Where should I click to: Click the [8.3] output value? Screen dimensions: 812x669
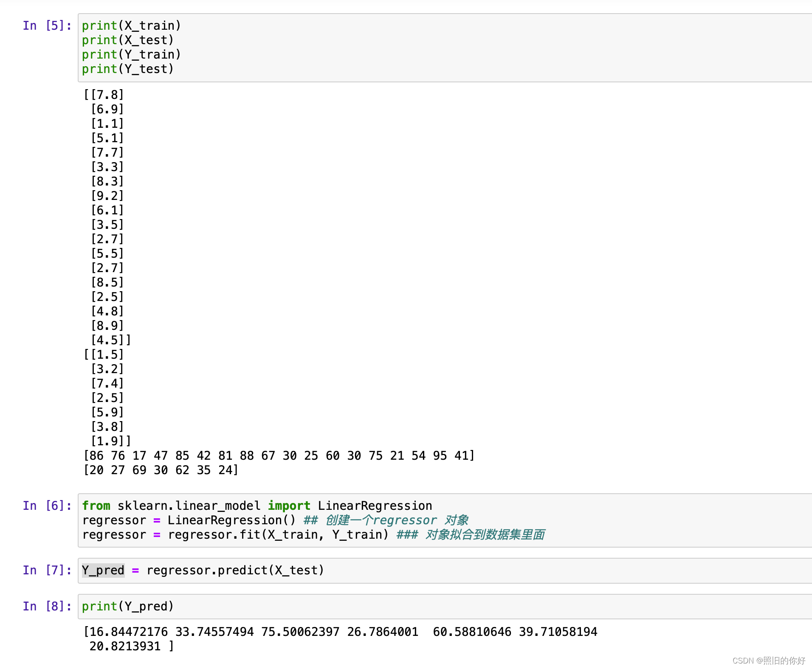click(x=107, y=181)
